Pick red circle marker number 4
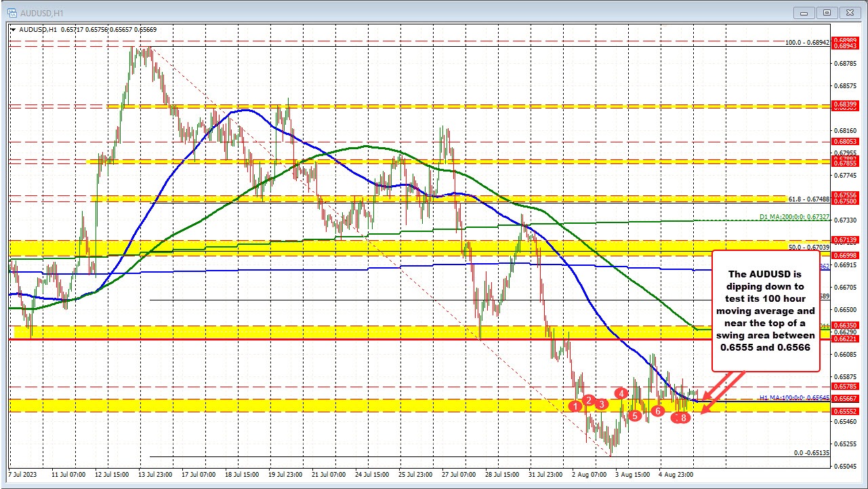868x489 pixels. pos(621,393)
